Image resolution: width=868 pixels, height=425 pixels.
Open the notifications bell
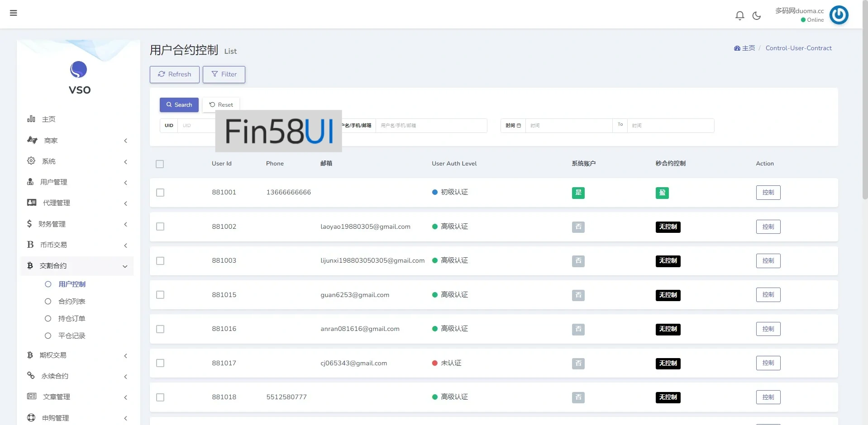click(739, 16)
